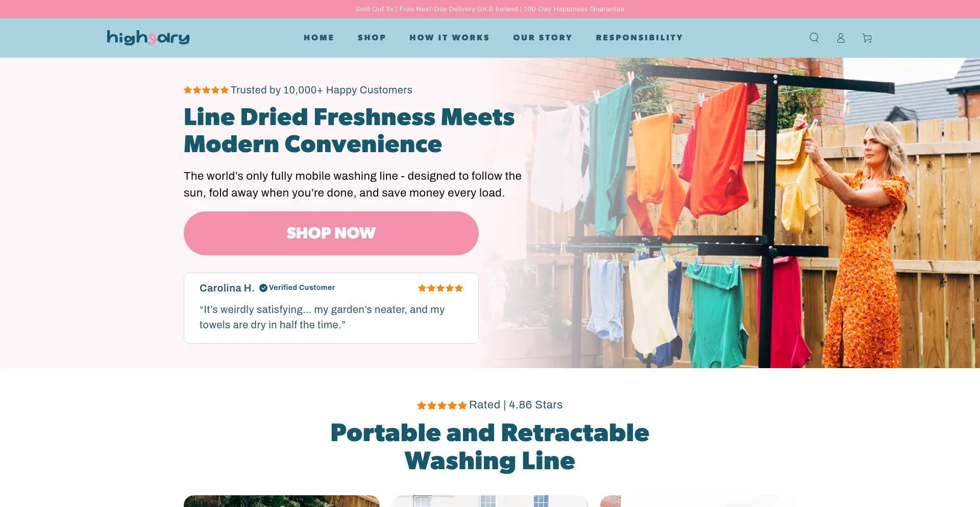Click the highdry logo
980x507 pixels.
coord(148,37)
